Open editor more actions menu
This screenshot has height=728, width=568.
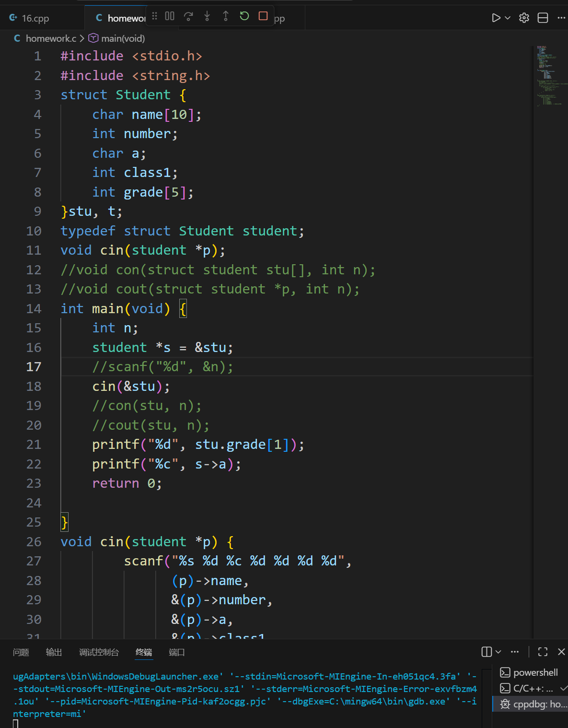pos(561,18)
